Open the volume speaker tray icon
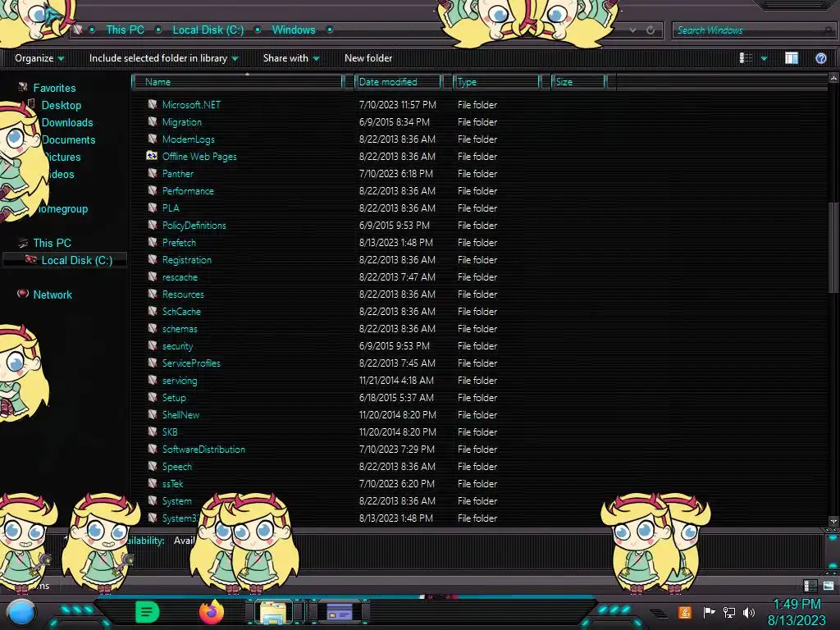The height and width of the screenshot is (630, 840). pos(749,612)
